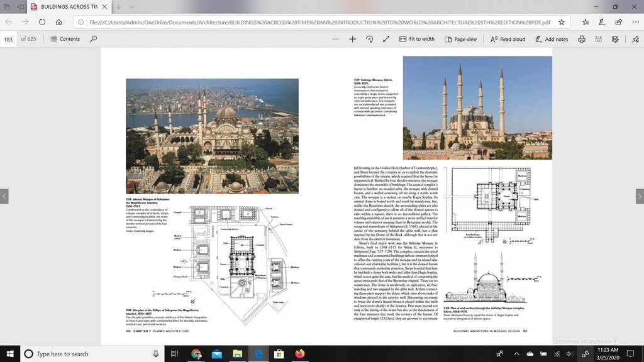Open Microsoft Store from taskbar
644x362 pixels.
pyautogui.click(x=279, y=354)
